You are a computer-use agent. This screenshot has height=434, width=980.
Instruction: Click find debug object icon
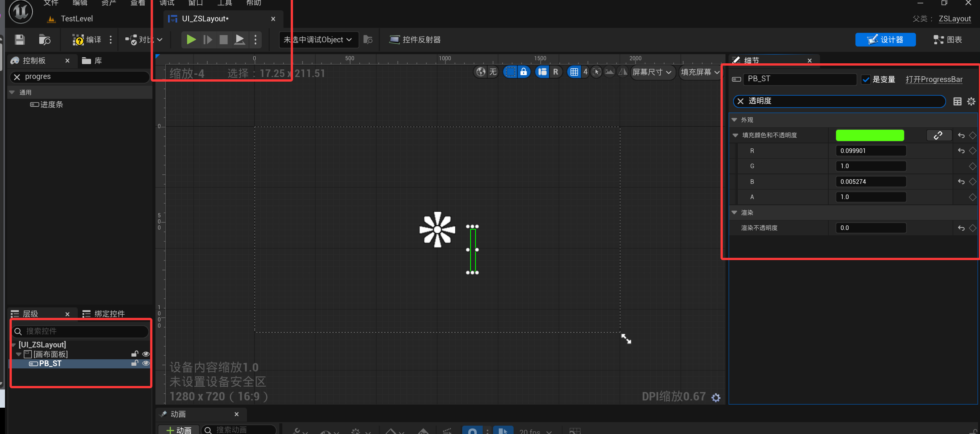[368, 40]
